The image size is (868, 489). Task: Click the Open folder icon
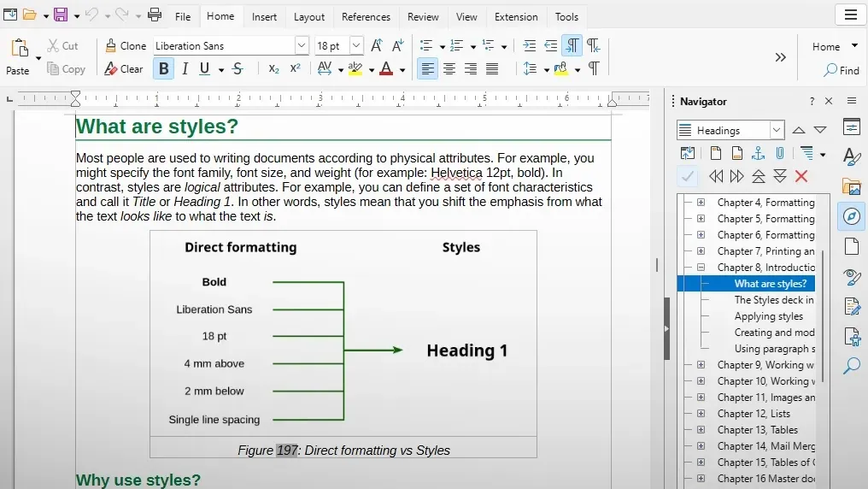[x=30, y=15]
